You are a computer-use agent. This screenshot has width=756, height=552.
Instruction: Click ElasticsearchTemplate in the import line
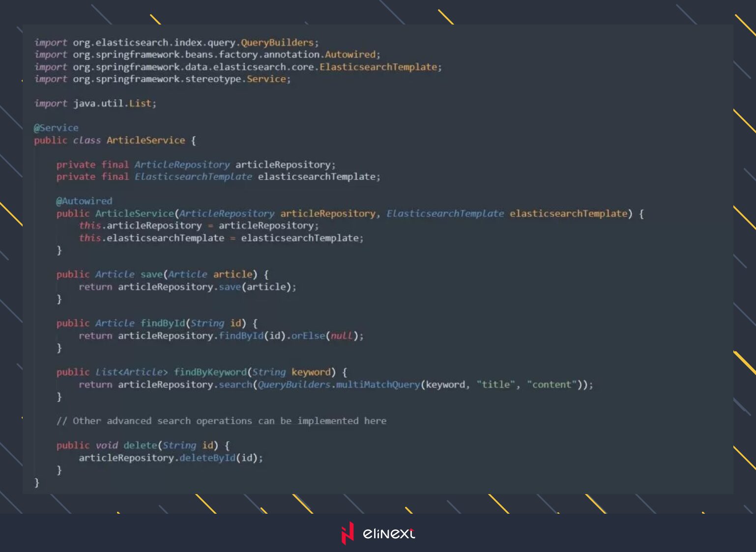point(378,67)
